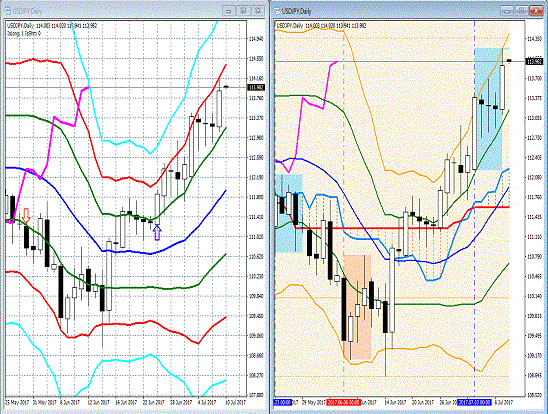Minimize the left USDJPY,Daily chart window
Screen dimensions: 548x414
point(229,11)
